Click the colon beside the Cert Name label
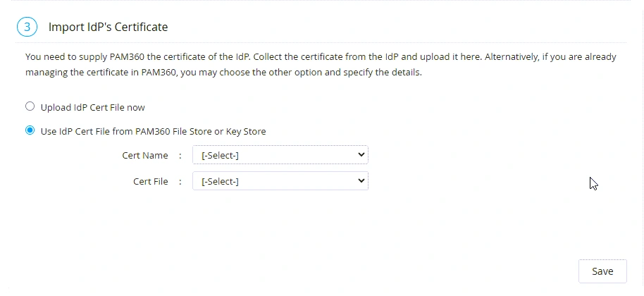Image resolution: width=644 pixels, height=296 pixels. click(x=180, y=155)
